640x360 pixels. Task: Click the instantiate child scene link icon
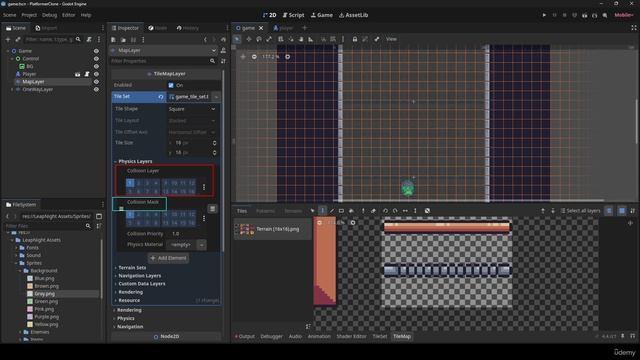click(18, 40)
